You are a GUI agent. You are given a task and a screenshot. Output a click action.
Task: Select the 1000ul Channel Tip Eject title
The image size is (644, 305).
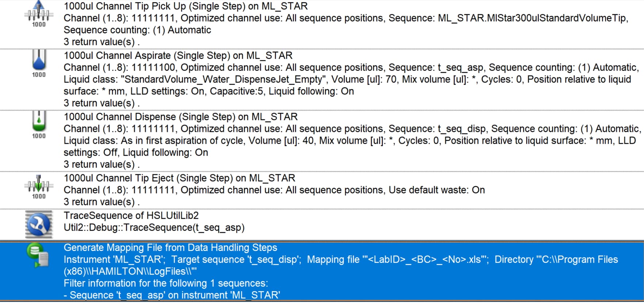(179, 178)
